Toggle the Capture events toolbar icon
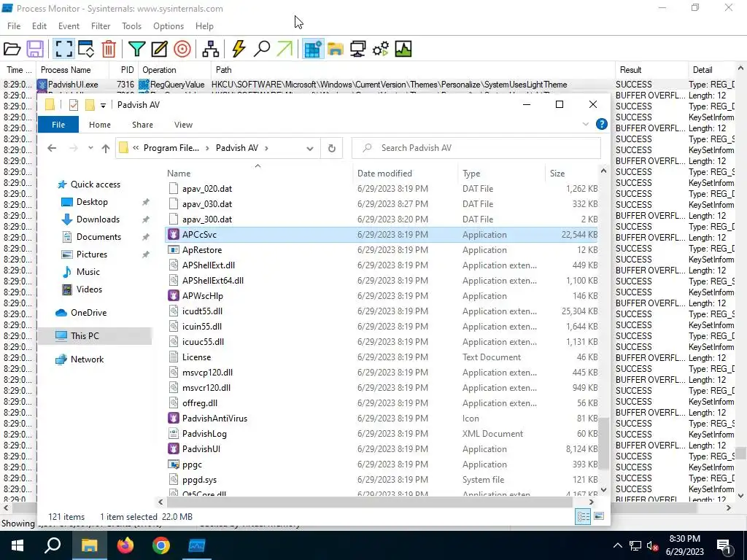The height and width of the screenshot is (560, 747). point(63,49)
